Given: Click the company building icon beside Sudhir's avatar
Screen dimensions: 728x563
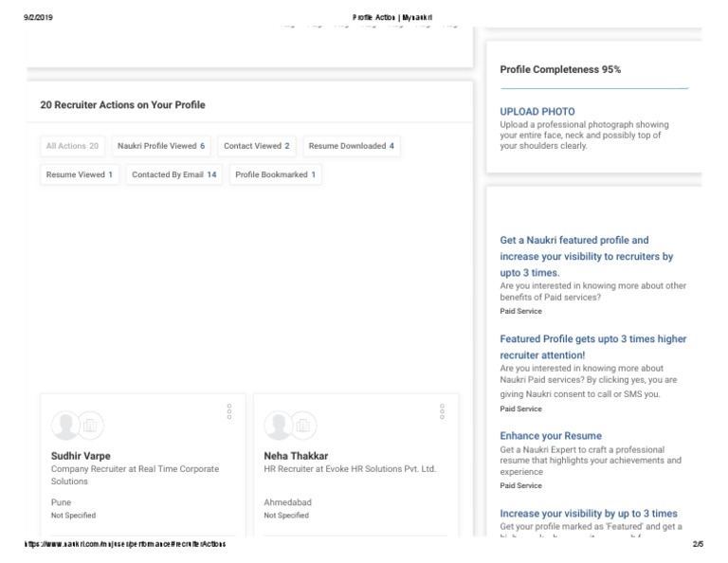Looking at the screenshot, I should click(90, 427).
